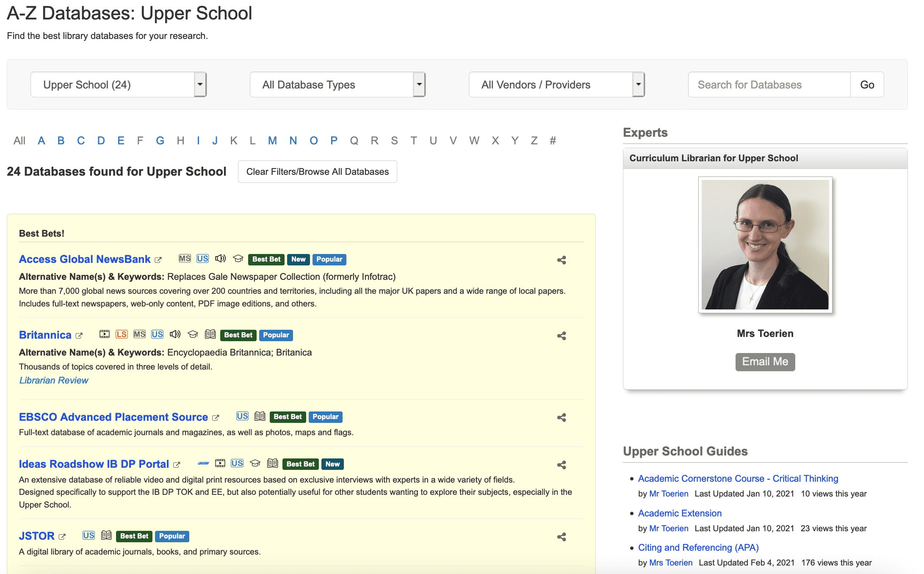The height and width of the screenshot is (574, 924).
Task: Click the share icon for Britannica
Action: tap(562, 336)
